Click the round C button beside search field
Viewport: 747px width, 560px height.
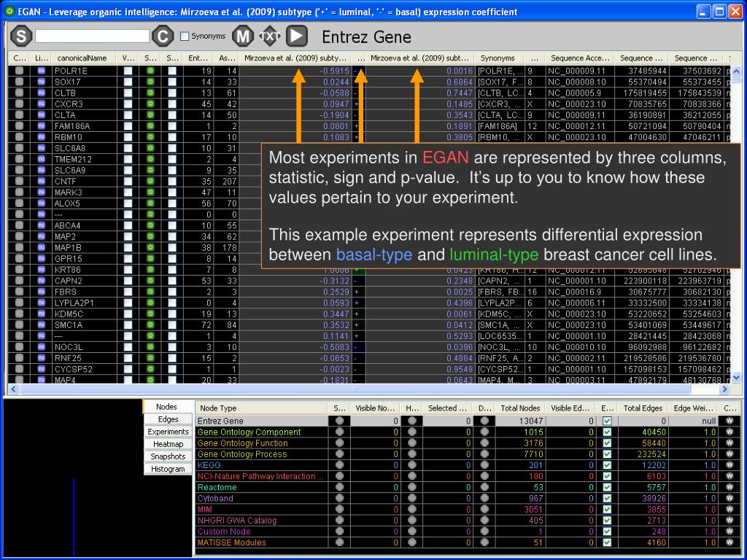(x=163, y=36)
